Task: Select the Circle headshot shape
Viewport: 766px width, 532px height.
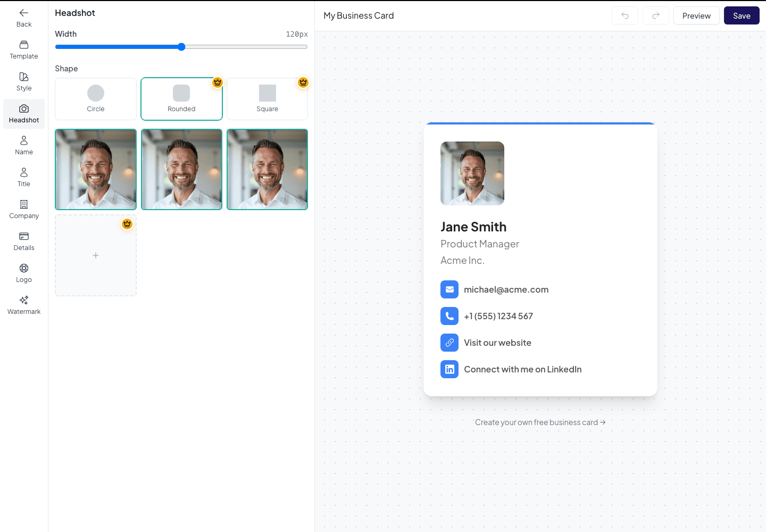Action: [x=96, y=99]
